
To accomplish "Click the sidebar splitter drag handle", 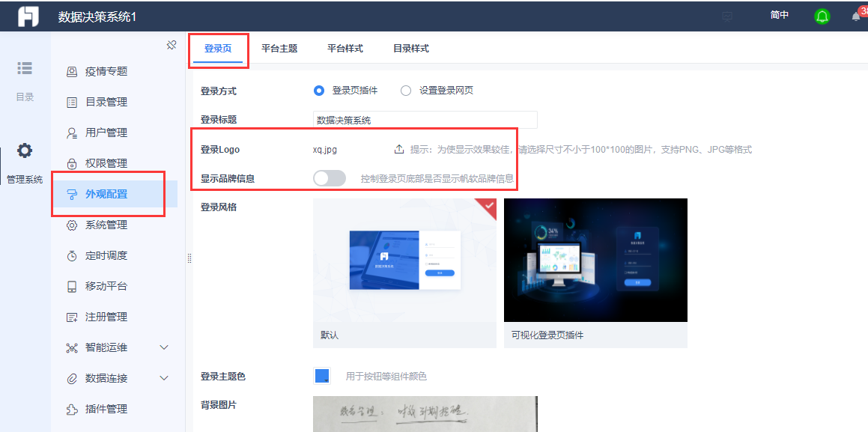I will 189,258.
